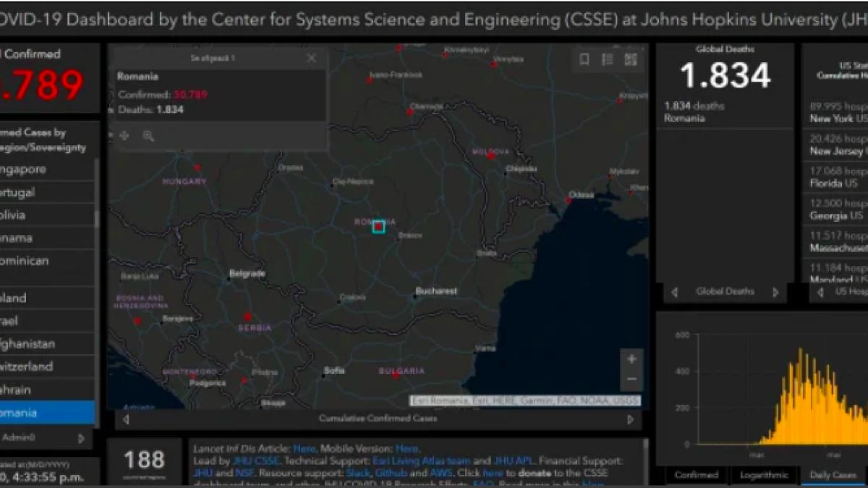Select the pan tool in the Romania popup

pos(124,135)
